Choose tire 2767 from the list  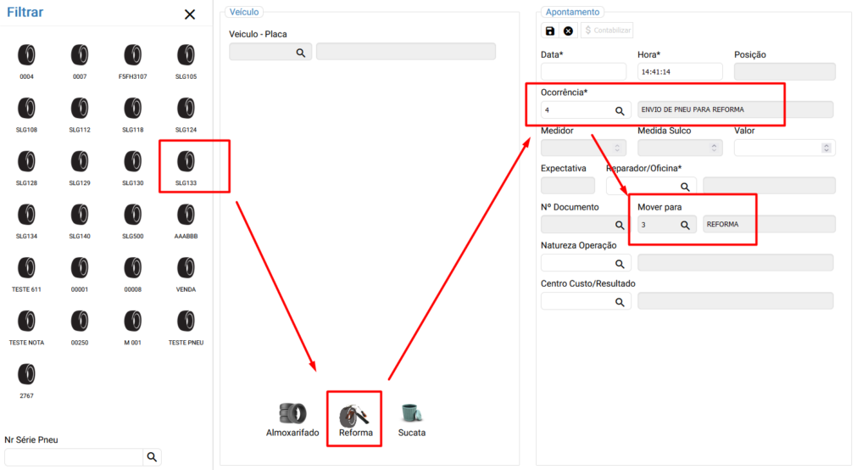(27, 374)
